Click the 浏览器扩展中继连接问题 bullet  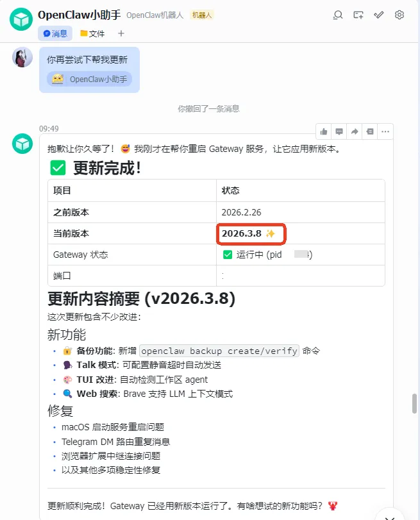(111, 456)
